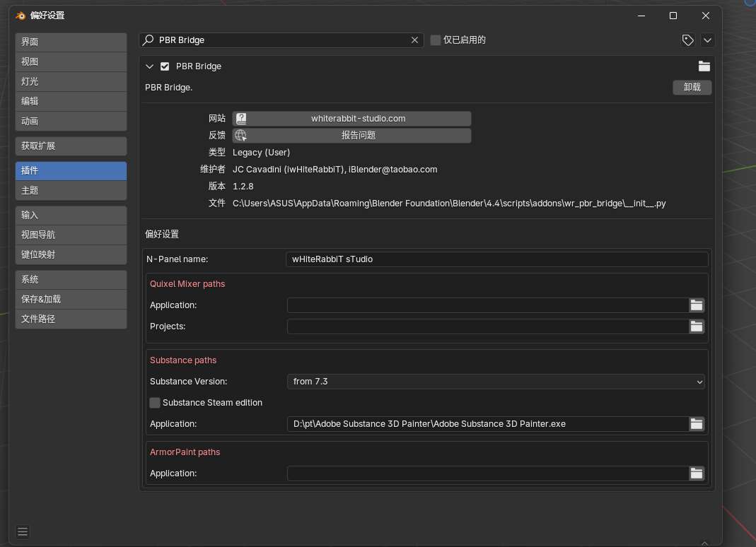The height and width of the screenshot is (547, 756).
Task: Open the Substance Version dropdown
Action: coord(496,381)
